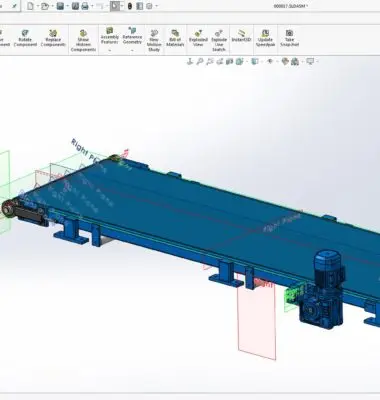Open the Options icon in top toolbar
Viewport: 380px width, 400px height.
(x=150, y=6)
